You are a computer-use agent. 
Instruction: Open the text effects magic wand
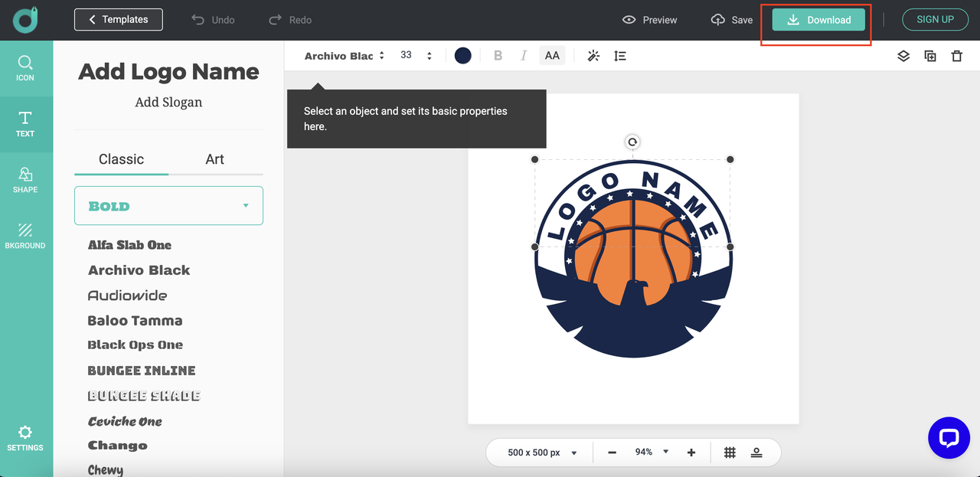click(593, 56)
